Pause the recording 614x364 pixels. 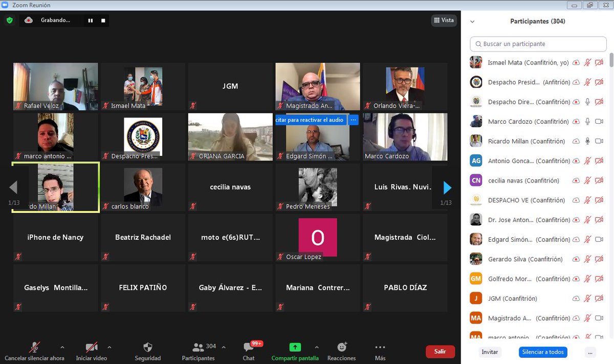pos(91,20)
